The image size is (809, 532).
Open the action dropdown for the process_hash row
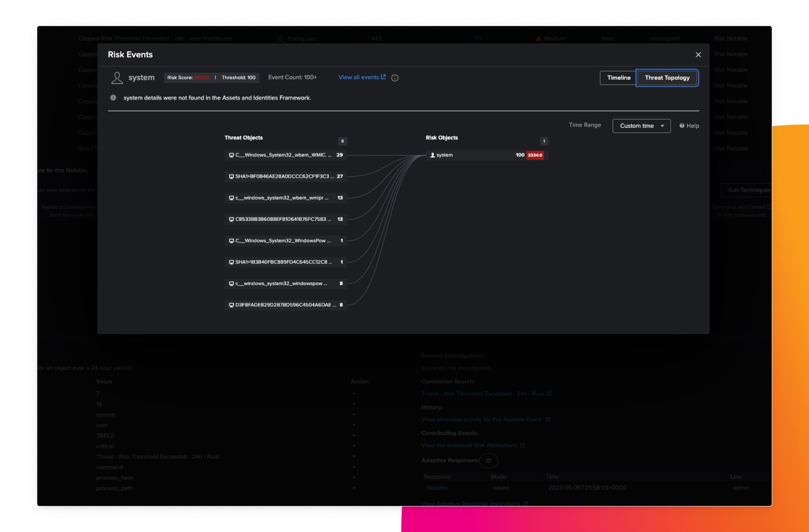(x=354, y=478)
